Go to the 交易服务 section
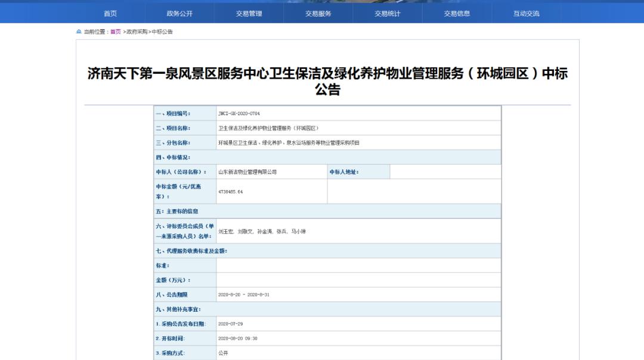 [318, 14]
